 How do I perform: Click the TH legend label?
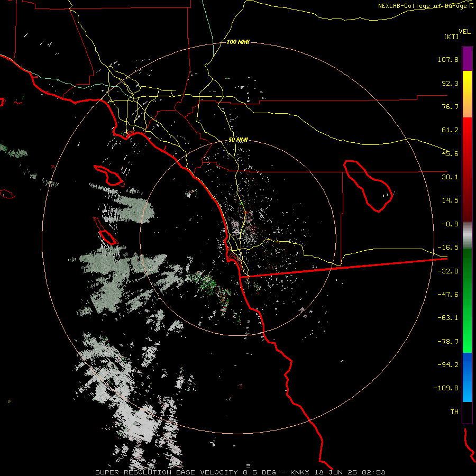(454, 412)
